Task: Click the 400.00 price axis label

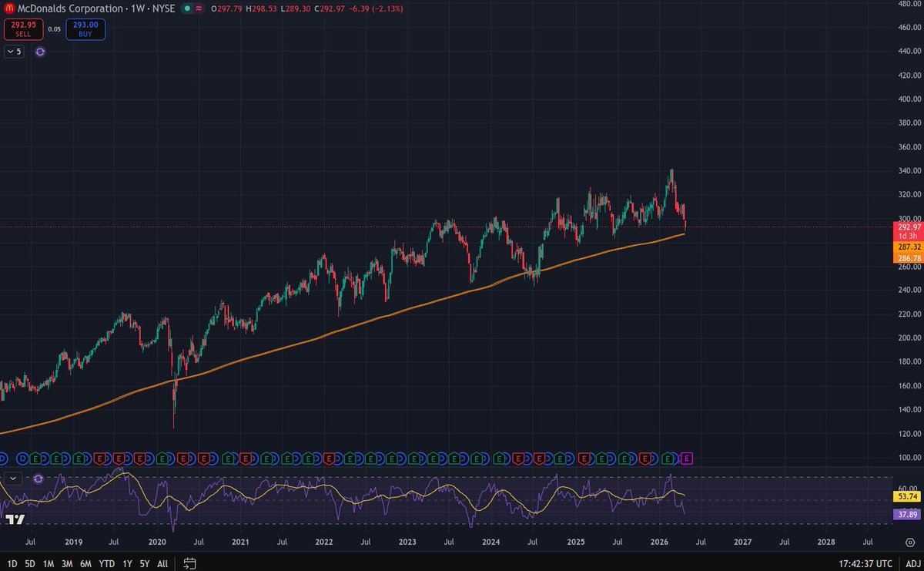Action: [909, 99]
